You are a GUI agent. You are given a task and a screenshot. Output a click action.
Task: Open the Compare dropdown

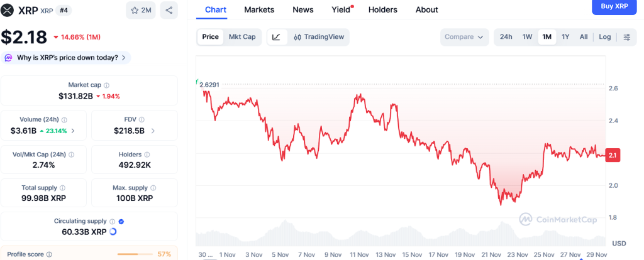pyautogui.click(x=464, y=37)
